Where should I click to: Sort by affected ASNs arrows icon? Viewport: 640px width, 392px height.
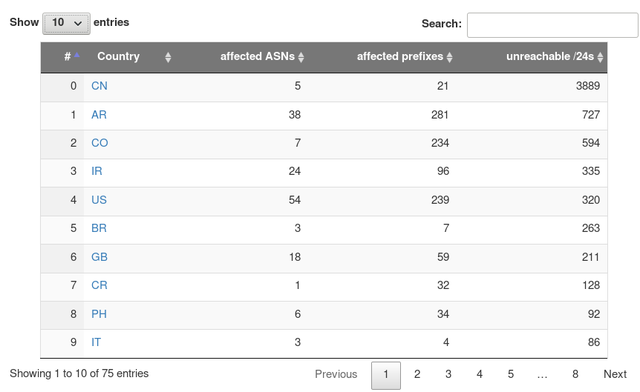(x=301, y=57)
